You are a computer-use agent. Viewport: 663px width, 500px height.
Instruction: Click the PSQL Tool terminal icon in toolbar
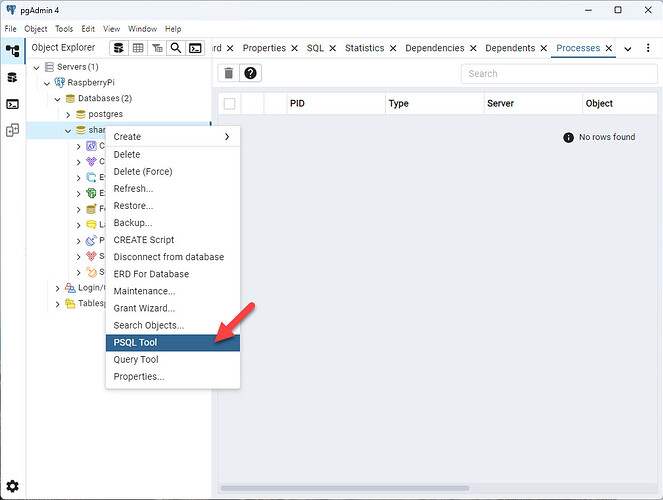(195, 48)
